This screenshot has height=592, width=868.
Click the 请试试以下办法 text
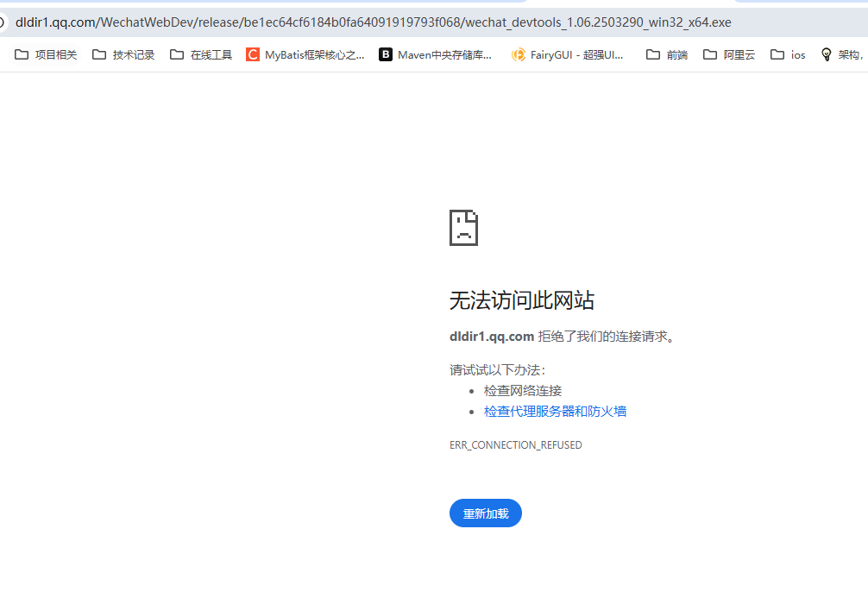497,370
